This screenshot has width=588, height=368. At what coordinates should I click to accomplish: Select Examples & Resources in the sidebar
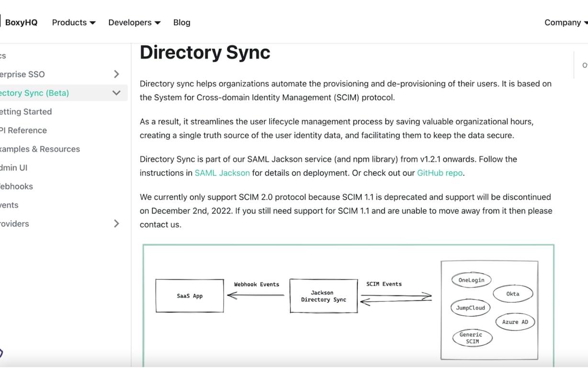tap(40, 149)
